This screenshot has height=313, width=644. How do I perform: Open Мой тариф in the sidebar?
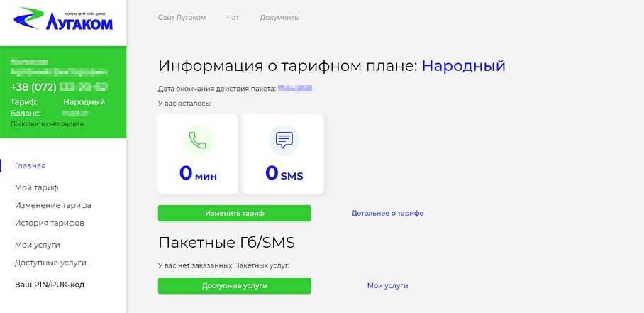tap(37, 187)
